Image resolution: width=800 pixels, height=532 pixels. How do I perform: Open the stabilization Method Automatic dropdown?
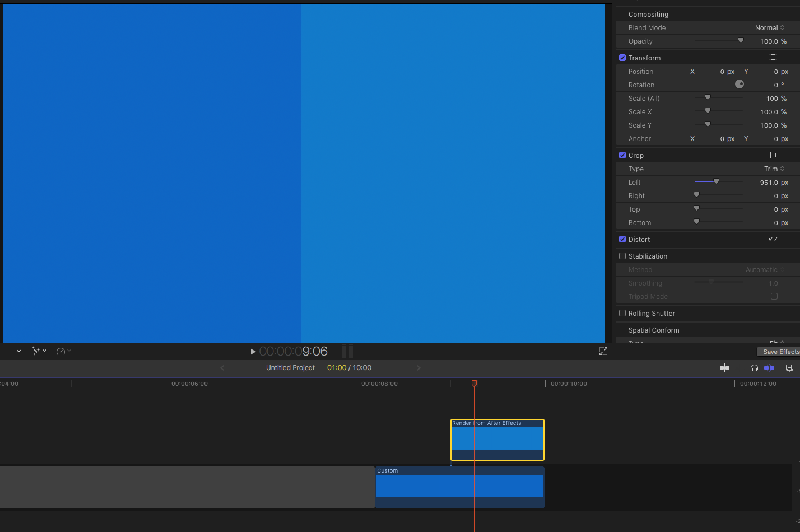coord(765,270)
